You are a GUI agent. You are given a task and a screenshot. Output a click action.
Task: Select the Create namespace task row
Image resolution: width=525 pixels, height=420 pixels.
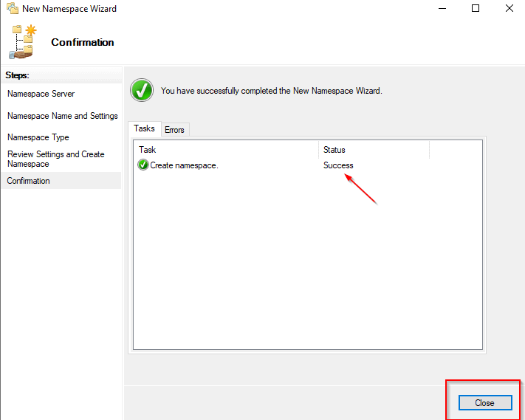[x=185, y=165]
